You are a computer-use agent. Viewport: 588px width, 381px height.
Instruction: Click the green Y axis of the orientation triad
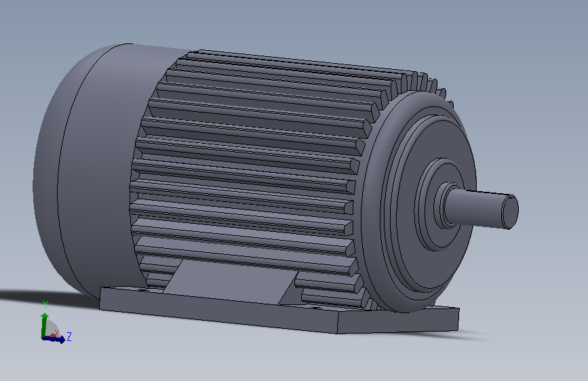[x=44, y=325]
